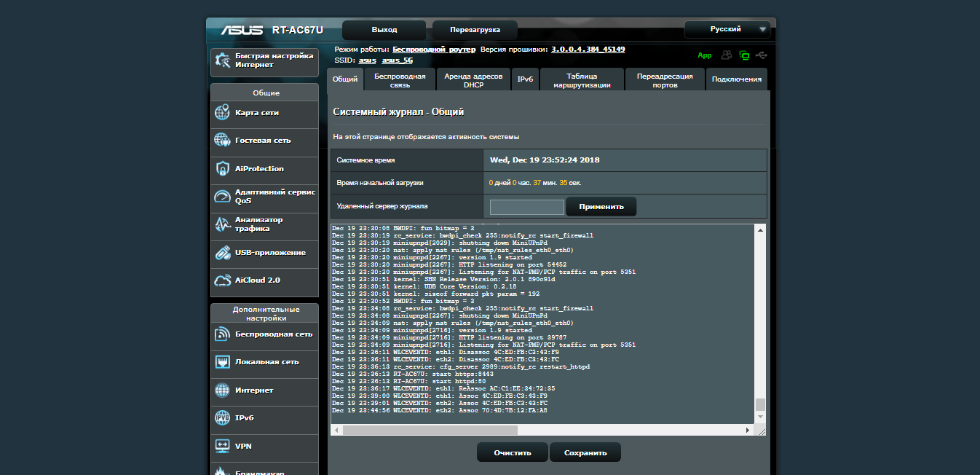Screen dimensions: 980x475
Task: Open the Аренда адресов DHCP tab
Action: 473,79
